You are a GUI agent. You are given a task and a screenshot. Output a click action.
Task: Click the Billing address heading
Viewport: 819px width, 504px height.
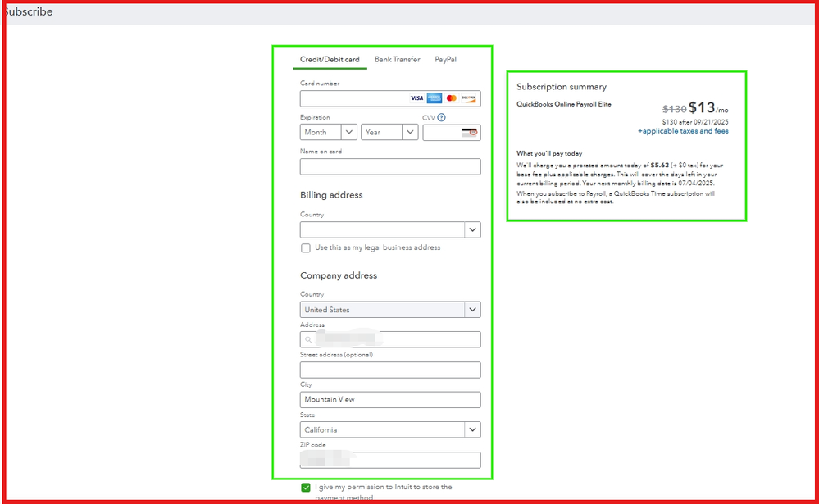(331, 195)
